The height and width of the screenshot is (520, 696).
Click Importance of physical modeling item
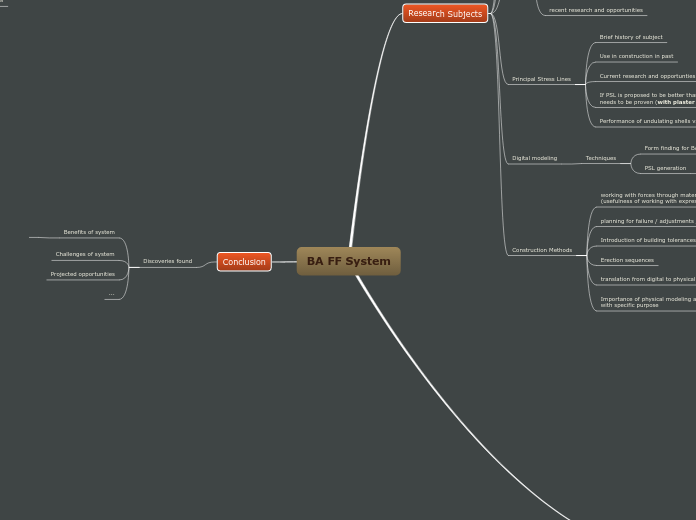tap(648, 302)
